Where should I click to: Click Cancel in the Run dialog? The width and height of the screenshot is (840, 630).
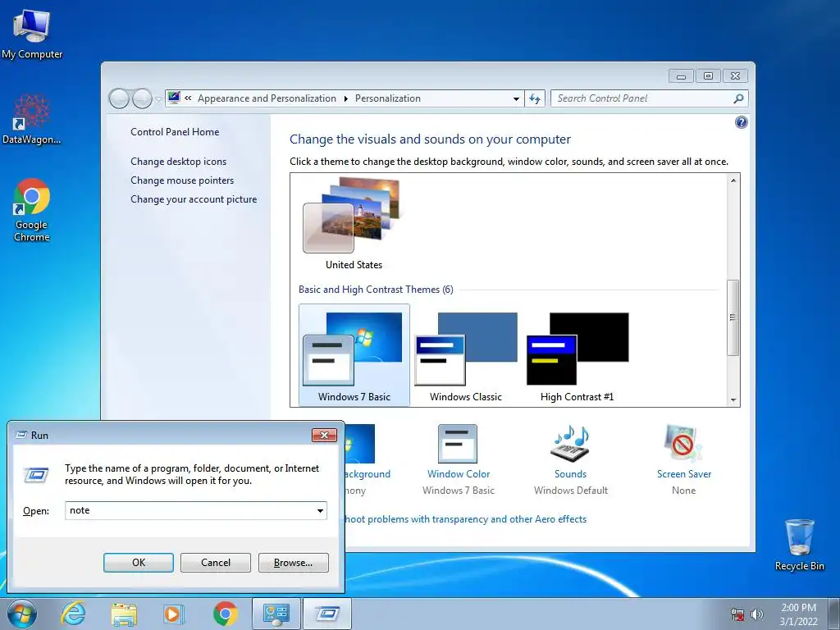tap(216, 563)
